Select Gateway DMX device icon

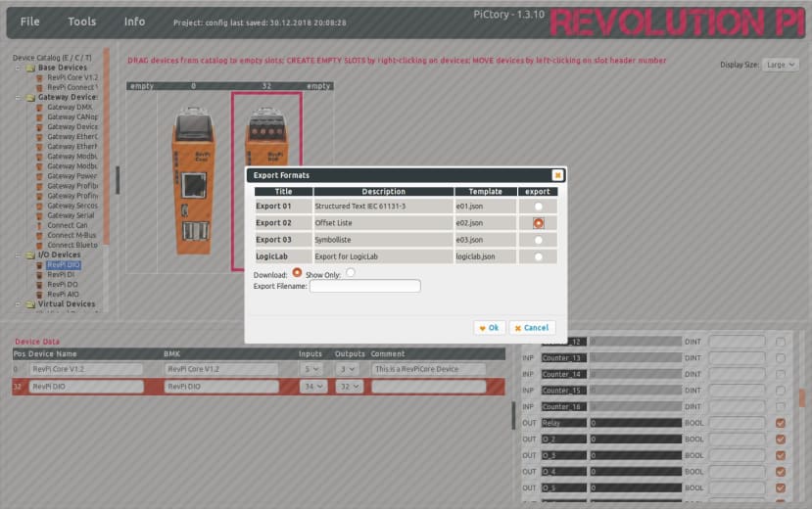[39, 107]
